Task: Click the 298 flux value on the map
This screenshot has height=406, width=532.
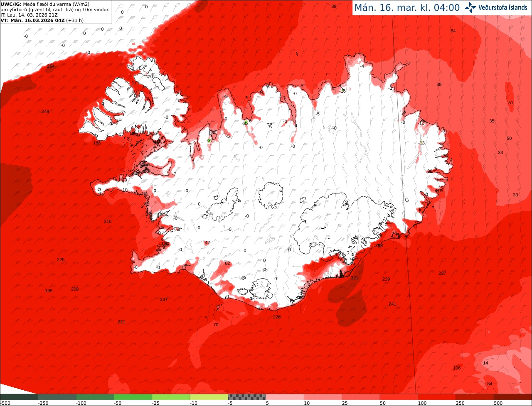Action: [x=379, y=246]
